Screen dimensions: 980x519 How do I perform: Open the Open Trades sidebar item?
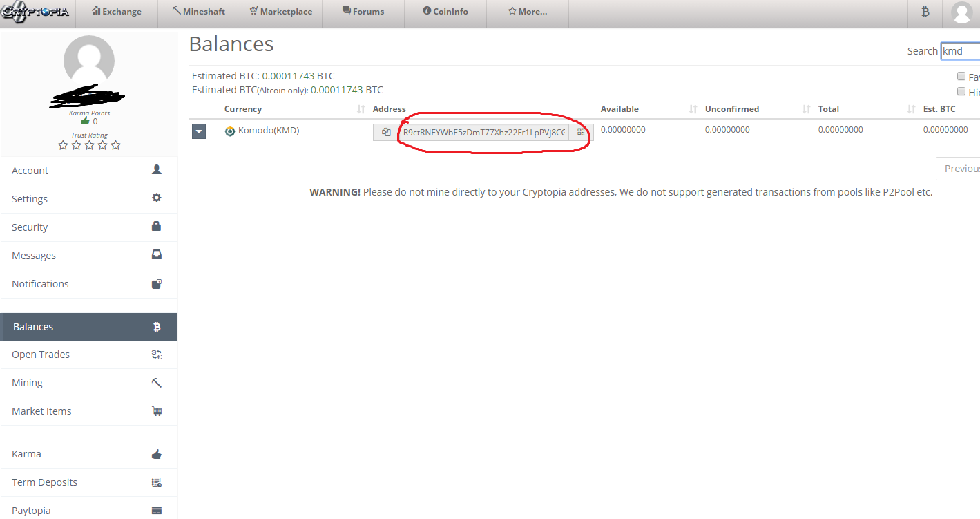(x=89, y=355)
